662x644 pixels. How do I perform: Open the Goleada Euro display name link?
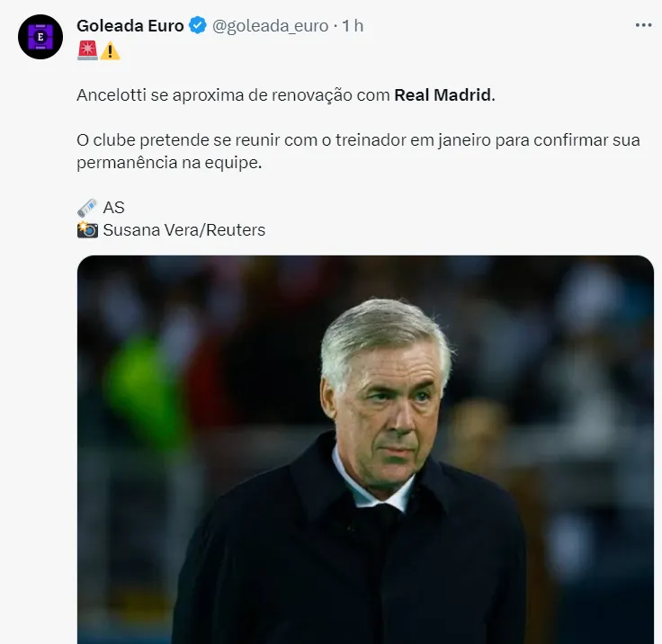[x=130, y=26]
